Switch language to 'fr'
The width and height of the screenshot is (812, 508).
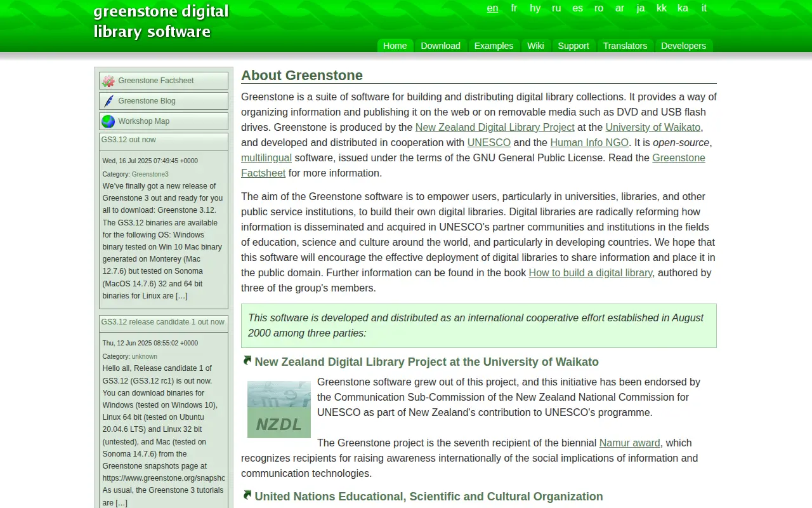click(x=514, y=8)
